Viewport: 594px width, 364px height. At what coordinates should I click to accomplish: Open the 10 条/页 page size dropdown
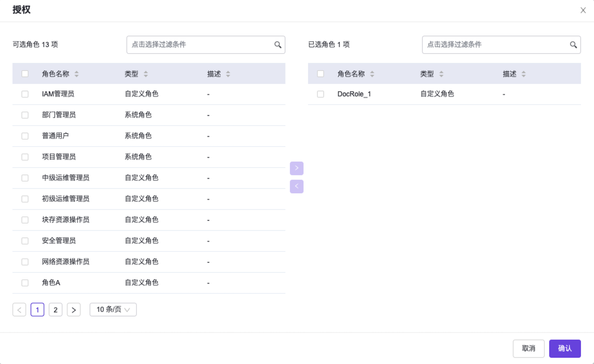click(113, 309)
